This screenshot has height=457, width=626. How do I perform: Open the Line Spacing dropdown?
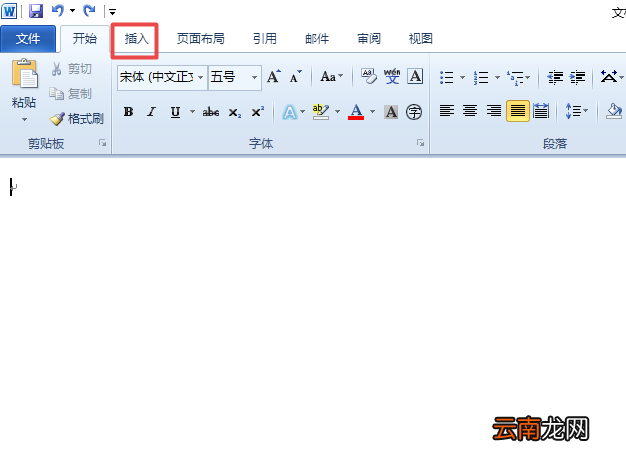(577, 111)
